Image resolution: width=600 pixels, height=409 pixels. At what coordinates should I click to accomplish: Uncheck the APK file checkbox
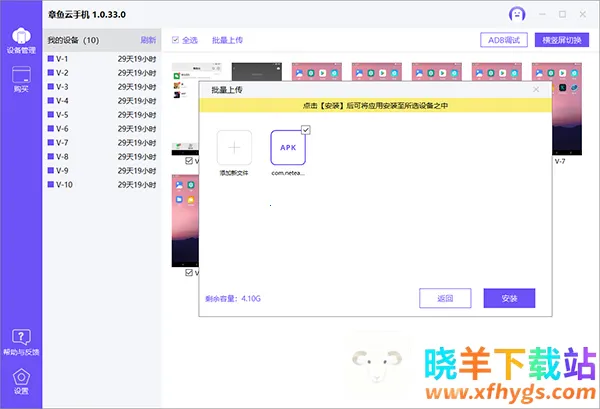306,130
